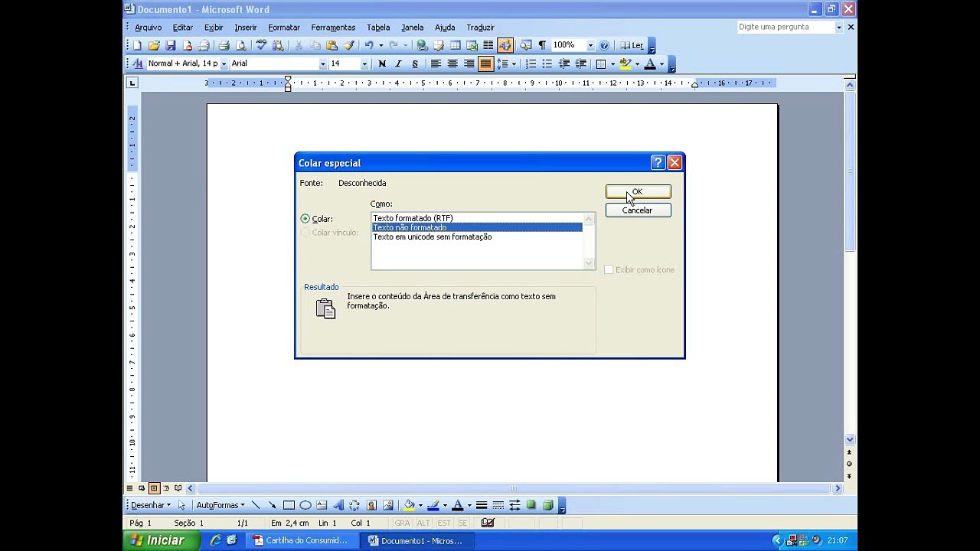The width and height of the screenshot is (980, 551).
Task: Open the Formatar menu
Action: point(284,28)
